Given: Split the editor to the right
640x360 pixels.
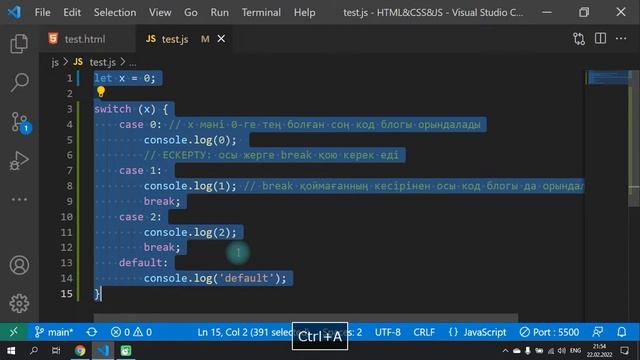Looking at the screenshot, I should click(600, 39).
